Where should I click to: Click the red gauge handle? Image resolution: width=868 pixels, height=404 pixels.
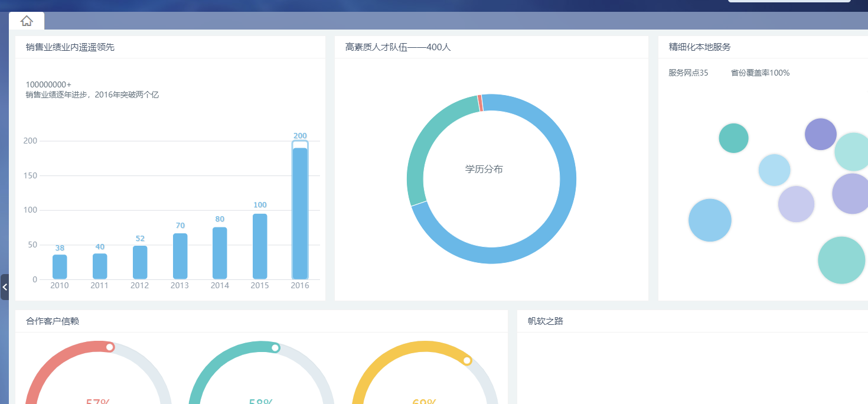coord(110,347)
